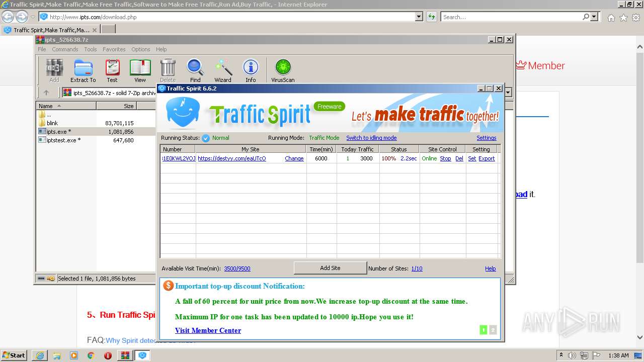The image size is (644, 362).
Task: Click the 1/10 number of sites link
Action: 417,268
